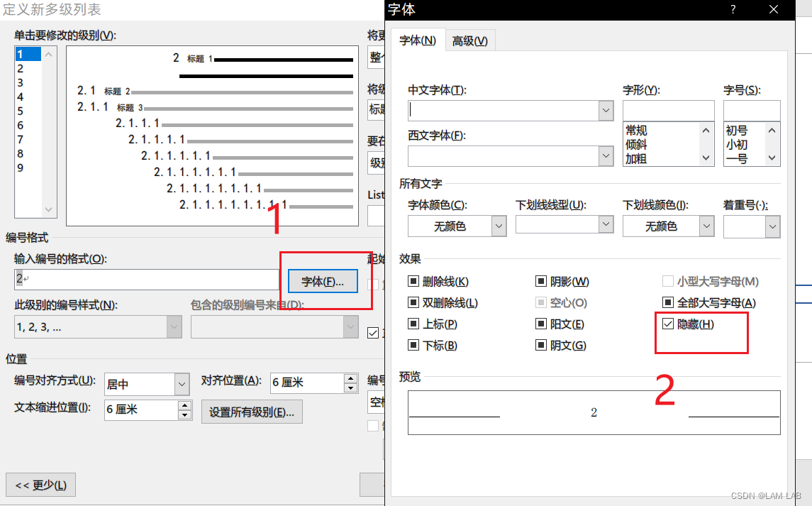Toggle the 删除线(K) checkbox
The width and height of the screenshot is (812, 506).
[x=413, y=282]
